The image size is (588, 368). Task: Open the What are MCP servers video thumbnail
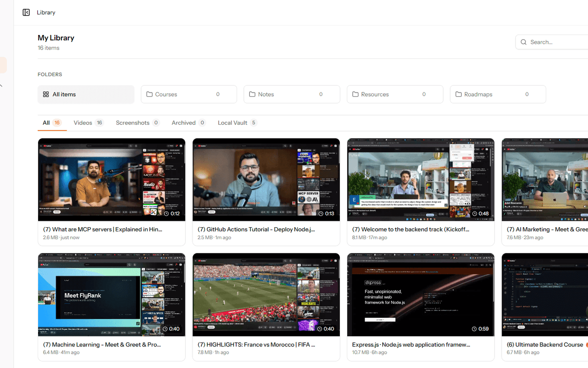pos(112,179)
